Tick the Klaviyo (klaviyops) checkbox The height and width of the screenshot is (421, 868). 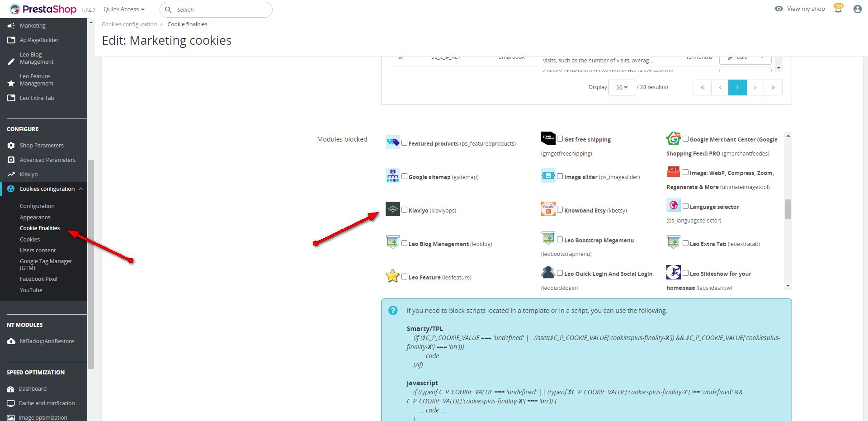pos(405,210)
